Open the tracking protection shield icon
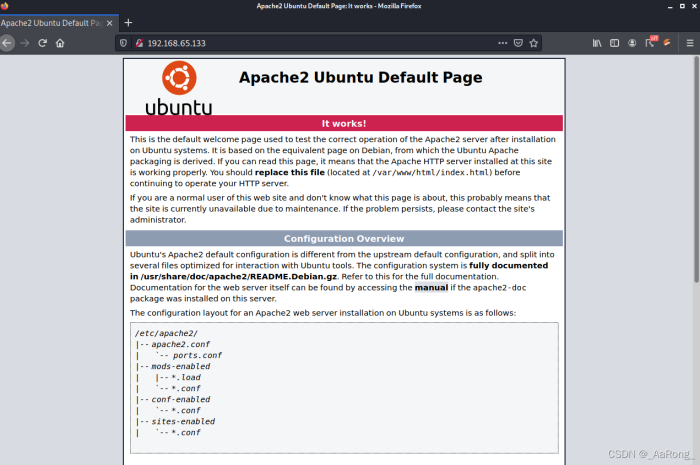The width and height of the screenshot is (700, 465). coord(124,43)
